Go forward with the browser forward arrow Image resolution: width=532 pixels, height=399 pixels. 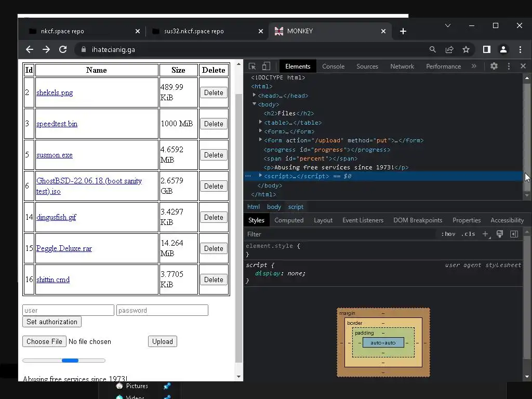46,49
